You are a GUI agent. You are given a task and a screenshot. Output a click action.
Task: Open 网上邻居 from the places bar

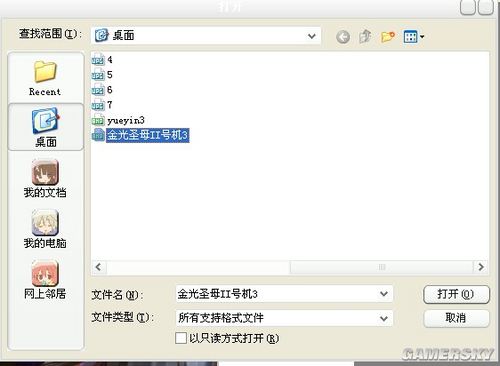click(x=45, y=280)
